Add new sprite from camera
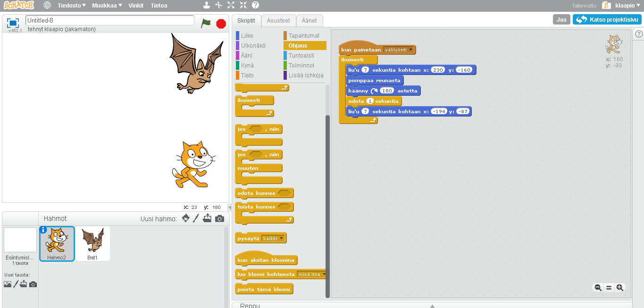644x308 pixels. pyautogui.click(x=219, y=218)
